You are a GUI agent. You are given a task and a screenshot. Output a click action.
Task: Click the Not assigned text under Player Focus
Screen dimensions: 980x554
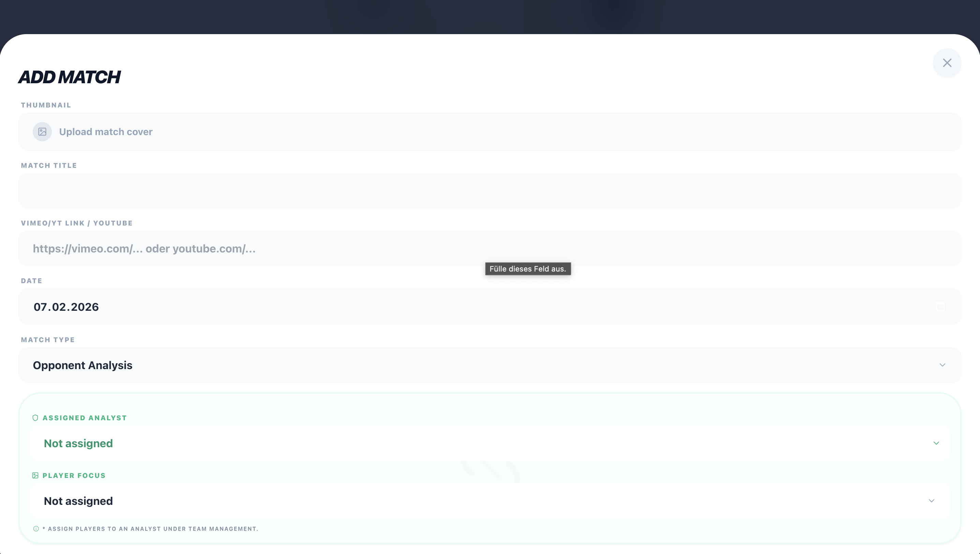(78, 501)
